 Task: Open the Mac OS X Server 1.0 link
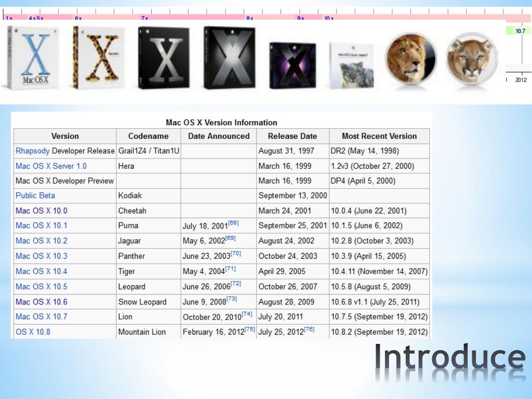51,166
